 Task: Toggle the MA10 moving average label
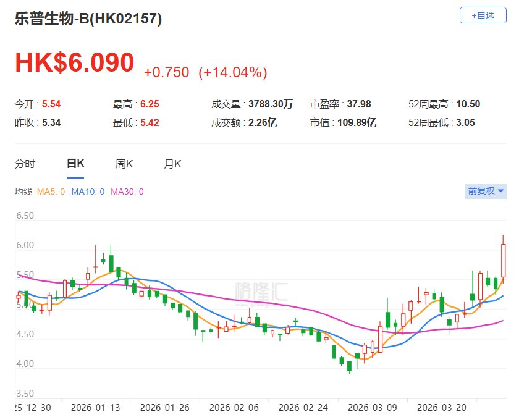click(x=88, y=192)
